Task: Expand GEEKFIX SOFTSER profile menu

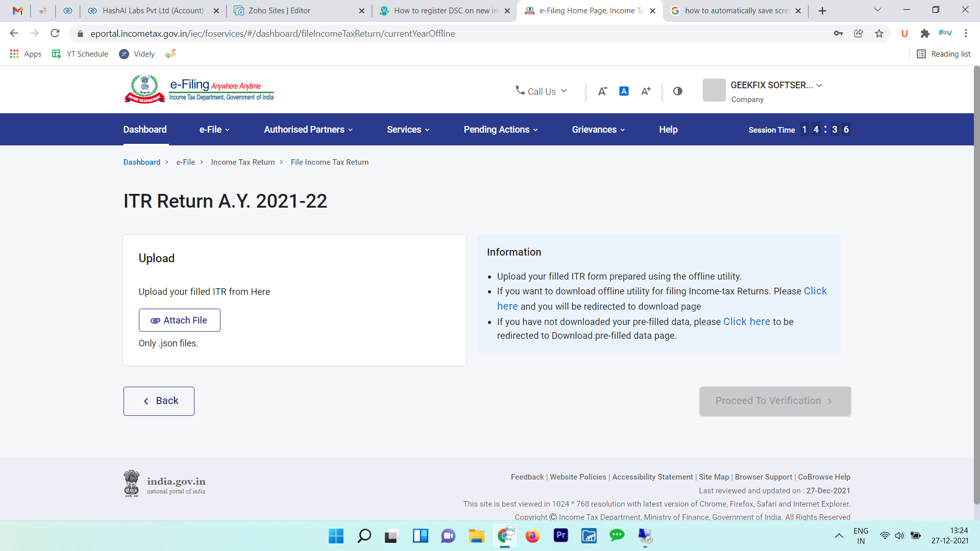Action: [776, 85]
